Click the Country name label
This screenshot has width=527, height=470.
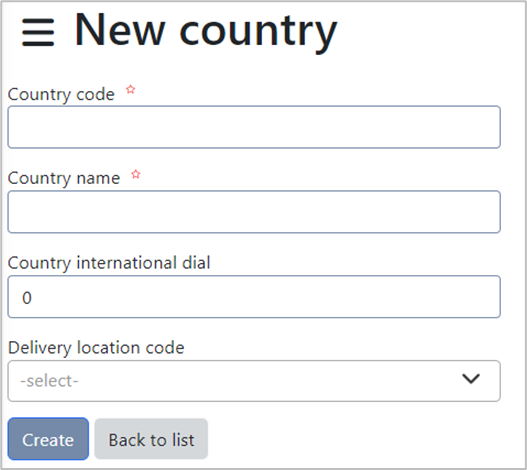pos(64,178)
